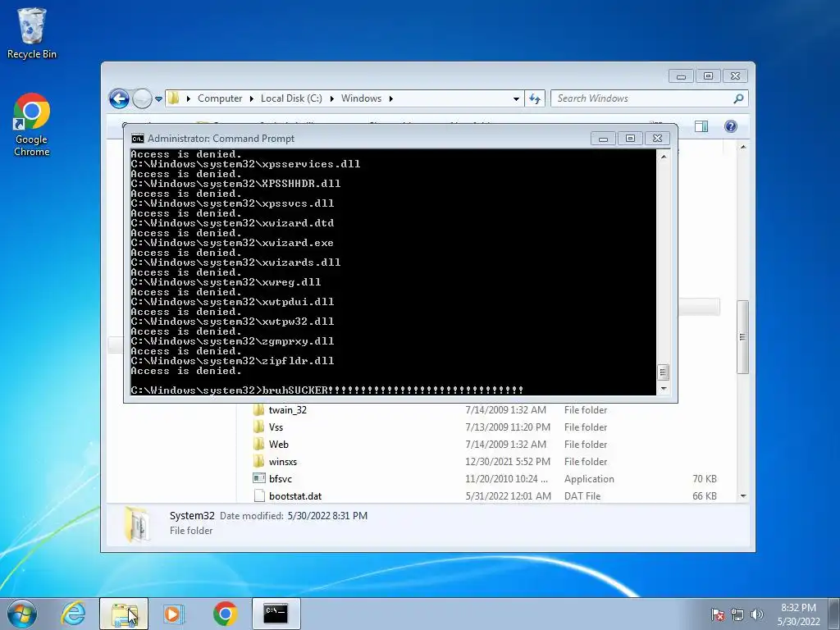This screenshot has width=840, height=630.
Task: Open recent pages dropdown arrow in Explorer
Action: pos(158,99)
